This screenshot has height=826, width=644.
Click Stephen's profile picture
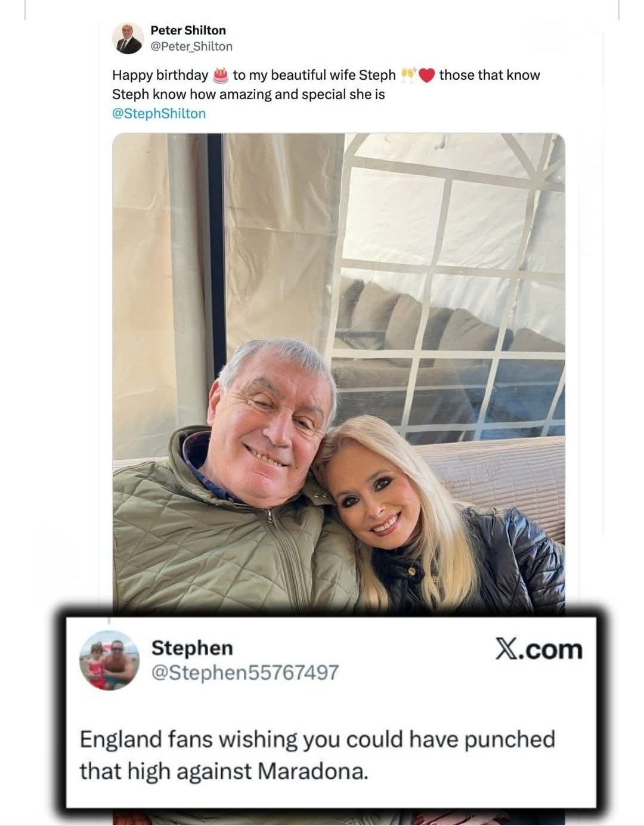pyautogui.click(x=109, y=660)
